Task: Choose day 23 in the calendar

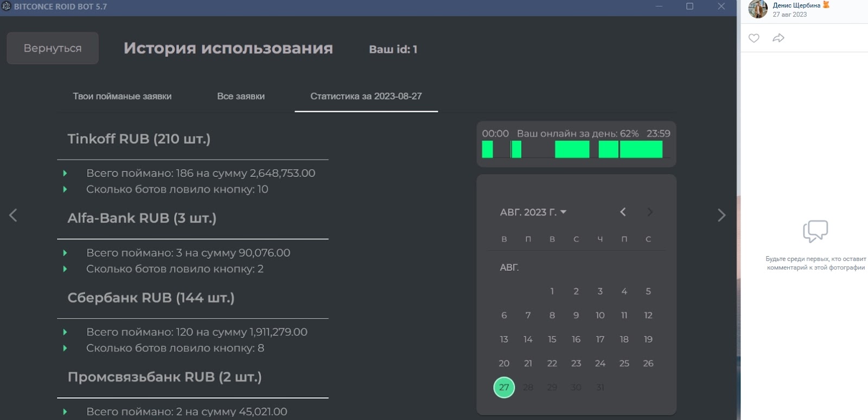Action: coord(576,364)
